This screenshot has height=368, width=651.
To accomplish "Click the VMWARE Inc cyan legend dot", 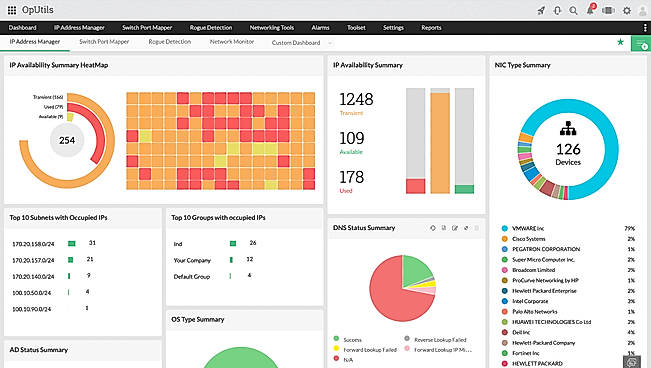I will pyautogui.click(x=505, y=228).
